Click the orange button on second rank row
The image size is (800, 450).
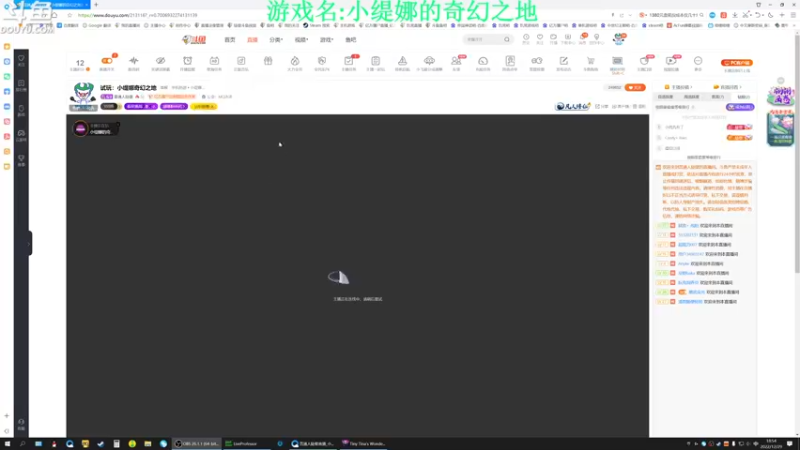point(739,138)
